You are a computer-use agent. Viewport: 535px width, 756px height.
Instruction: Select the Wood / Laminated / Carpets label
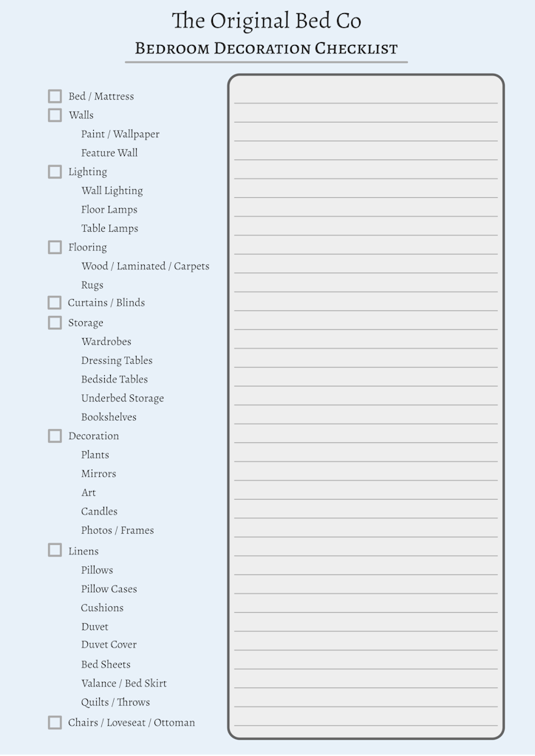click(x=145, y=267)
